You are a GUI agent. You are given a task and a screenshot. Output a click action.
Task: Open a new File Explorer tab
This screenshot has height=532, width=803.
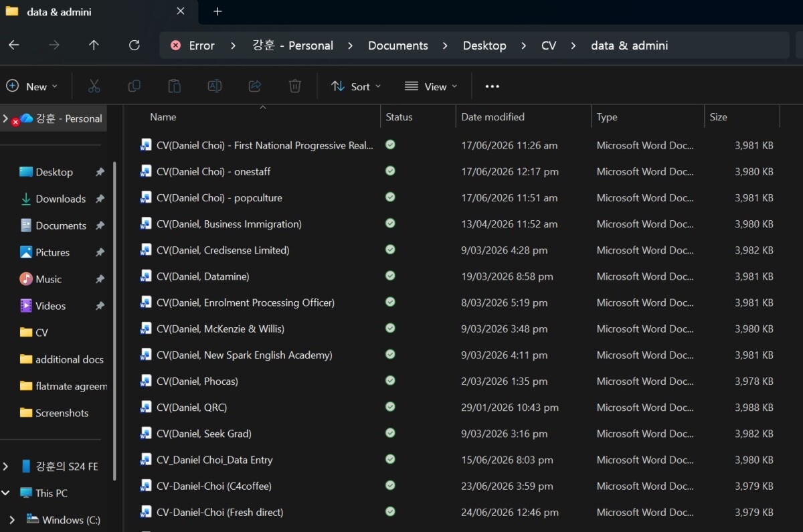point(217,11)
